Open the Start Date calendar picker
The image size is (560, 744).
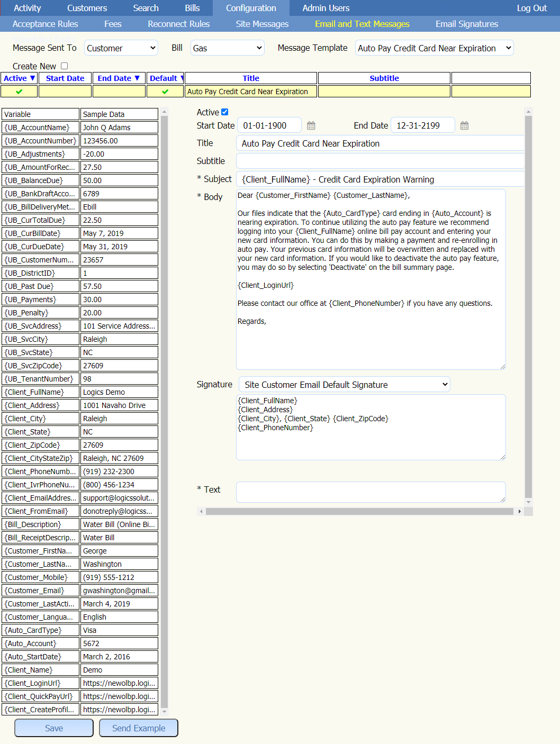click(x=311, y=126)
